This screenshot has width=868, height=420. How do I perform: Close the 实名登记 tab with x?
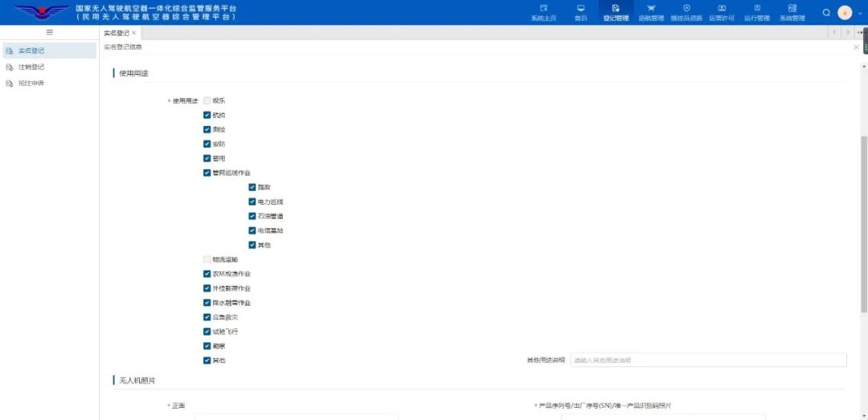(x=134, y=33)
